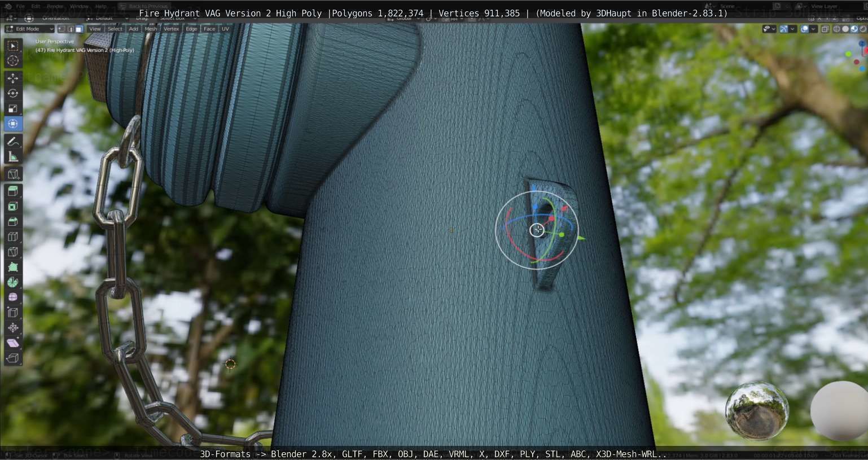
Task: Click the 'User Perspective' viewport label
Action: (x=55, y=41)
